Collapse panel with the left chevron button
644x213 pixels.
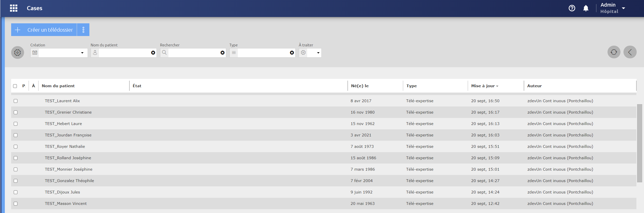(630, 52)
